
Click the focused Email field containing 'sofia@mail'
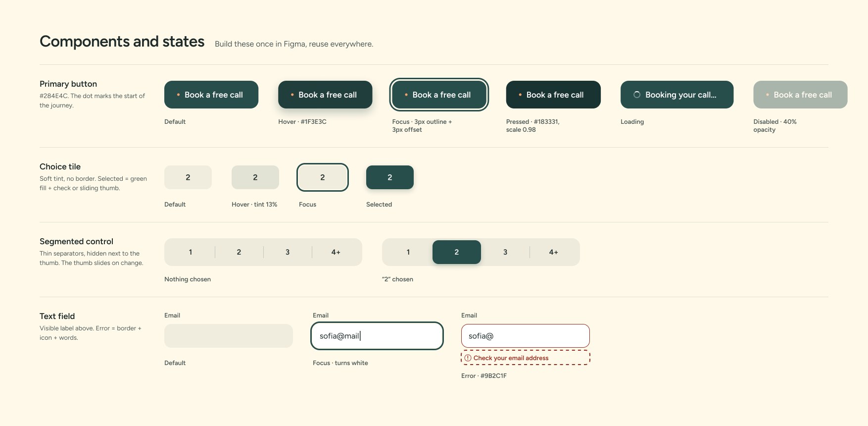click(377, 336)
